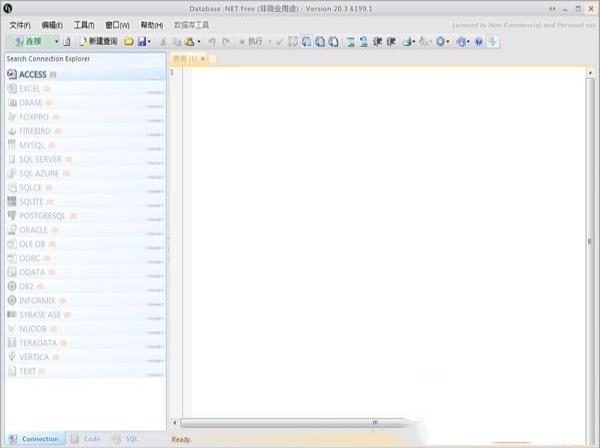Open the 文件(F) menu
Image resolution: width=600 pixels, height=448 pixels.
[x=20, y=25]
